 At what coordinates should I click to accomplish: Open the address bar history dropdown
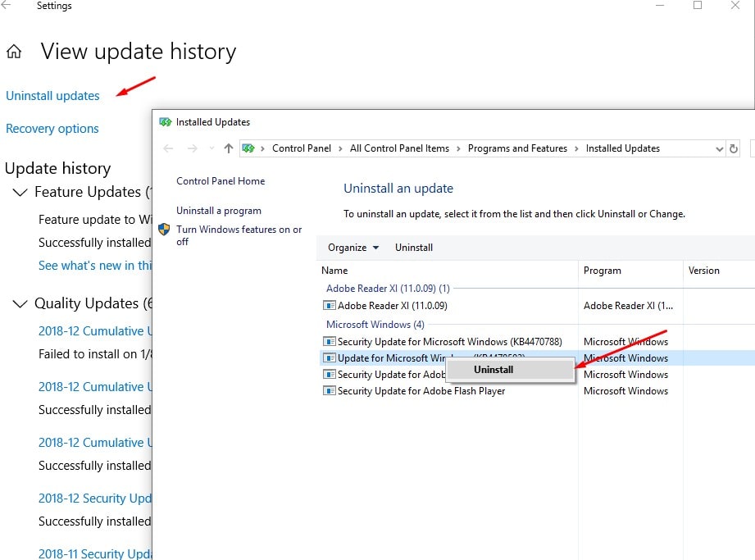(719, 148)
